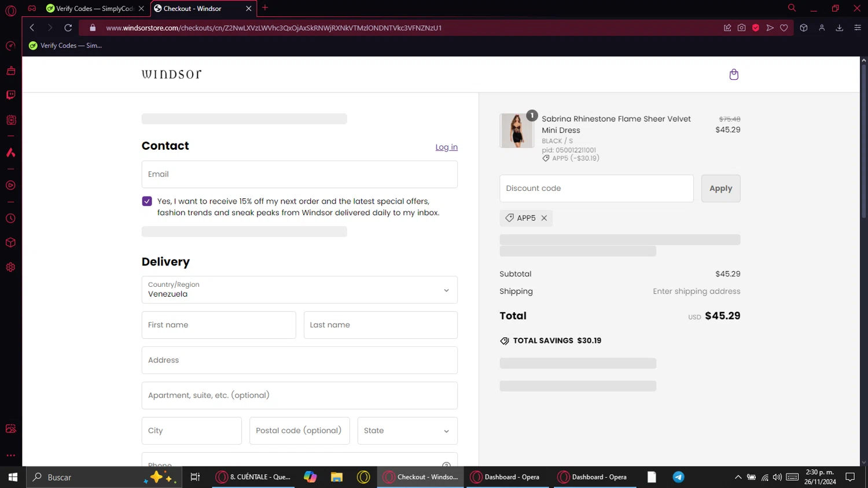The height and width of the screenshot is (488, 868).
Task: Click the Apply discount button
Action: 720,188
